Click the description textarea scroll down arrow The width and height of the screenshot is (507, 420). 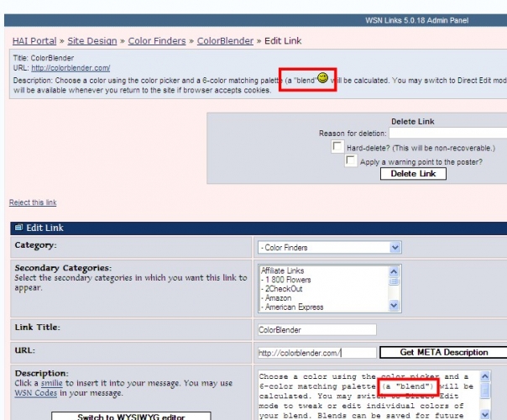[x=486, y=414]
